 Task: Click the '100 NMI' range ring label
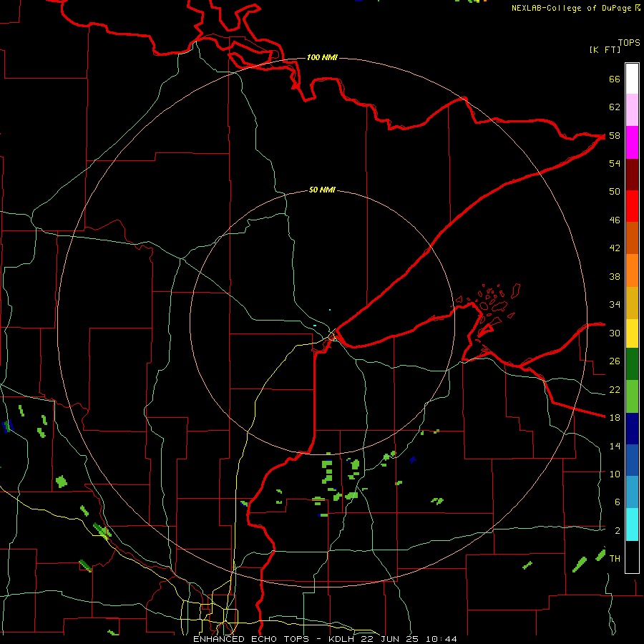[x=322, y=57]
